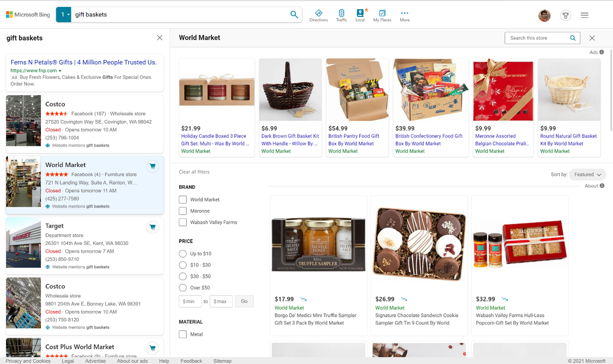
Task: Open British Pantry Food Gift Box link
Action: coord(354,140)
